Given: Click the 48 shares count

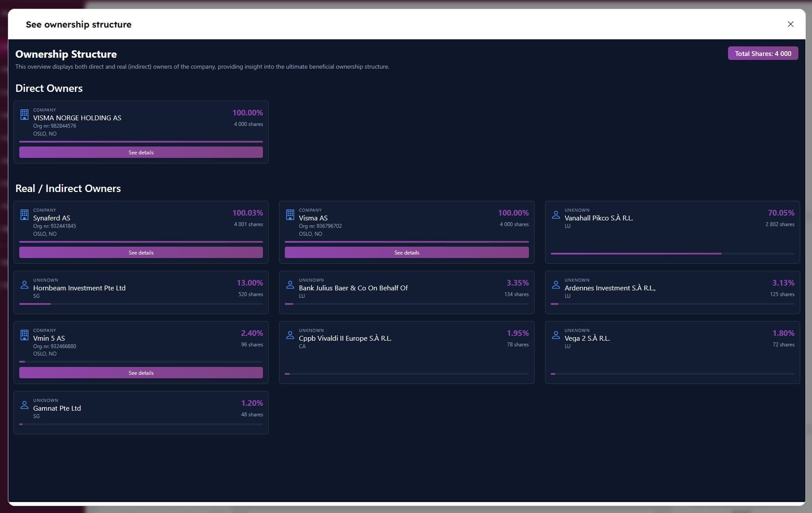Looking at the screenshot, I should pyautogui.click(x=252, y=415).
